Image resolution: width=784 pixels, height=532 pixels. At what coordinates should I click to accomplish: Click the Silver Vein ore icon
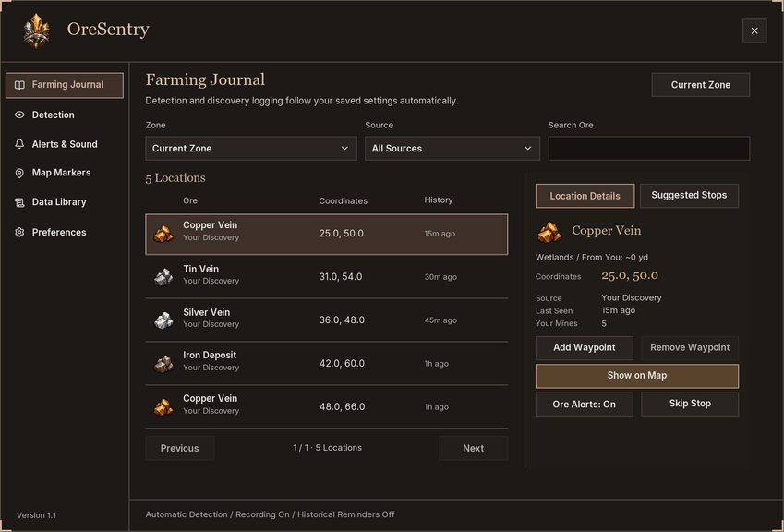[x=163, y=320]
